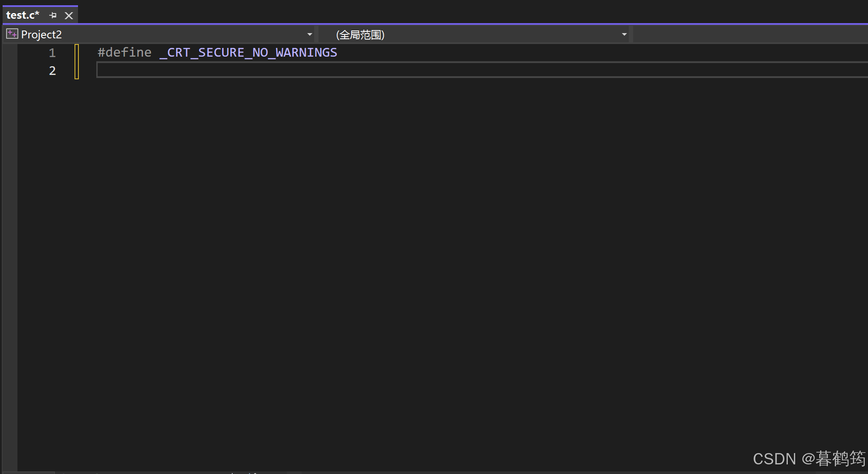
Task: Set breakpoint in margin beside line 2
Action: tap(10, 71)
